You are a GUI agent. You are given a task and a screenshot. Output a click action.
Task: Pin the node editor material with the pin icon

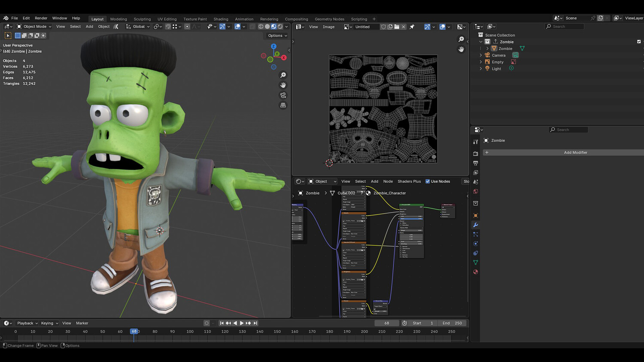click(412, 27)
